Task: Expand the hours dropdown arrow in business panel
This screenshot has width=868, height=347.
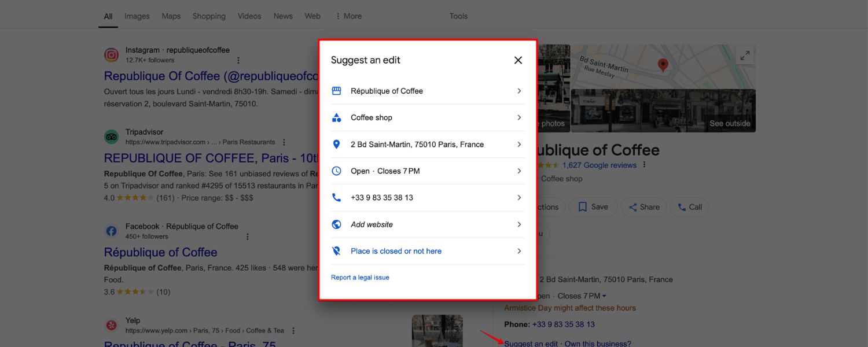Action: (604, 296)
